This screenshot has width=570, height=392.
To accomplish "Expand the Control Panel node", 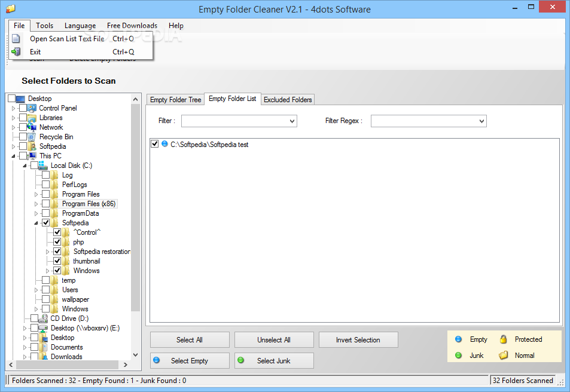I will tap(13, 108).
